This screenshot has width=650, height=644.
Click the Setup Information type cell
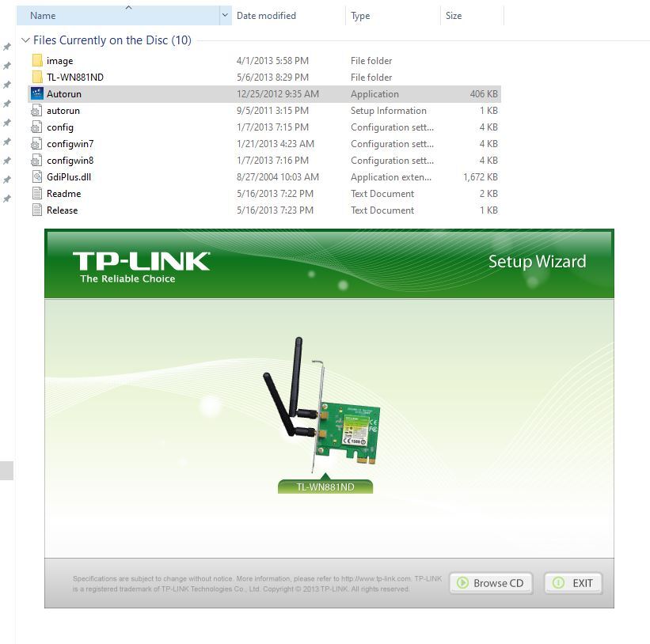pyautogui.click(x=389, y=111)
